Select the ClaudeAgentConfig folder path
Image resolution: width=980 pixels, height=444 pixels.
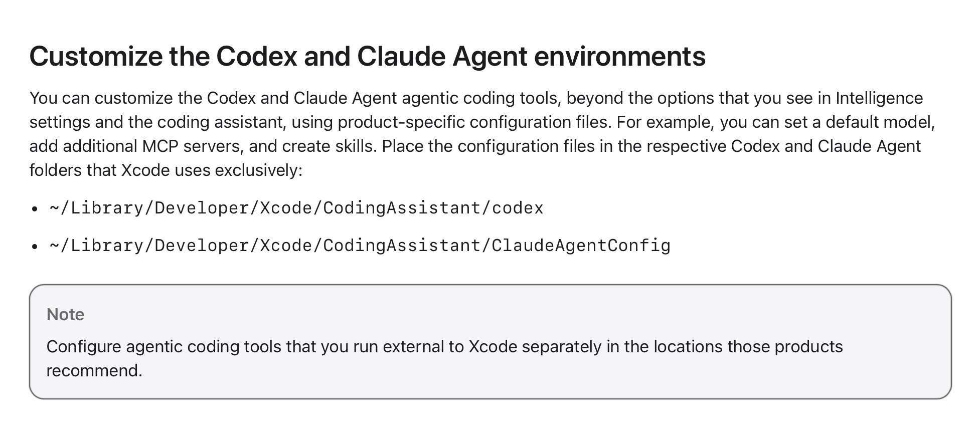coord(360,246)
